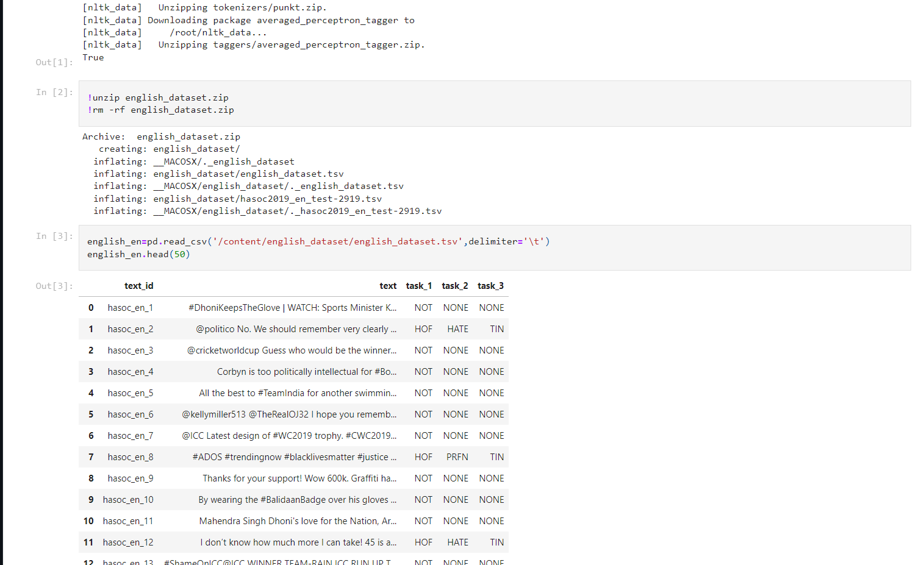Image resolution: width=924 pixels, height=565 pixels.
Task: Click the task_3 column header
Action: click(x=491, y=286)
